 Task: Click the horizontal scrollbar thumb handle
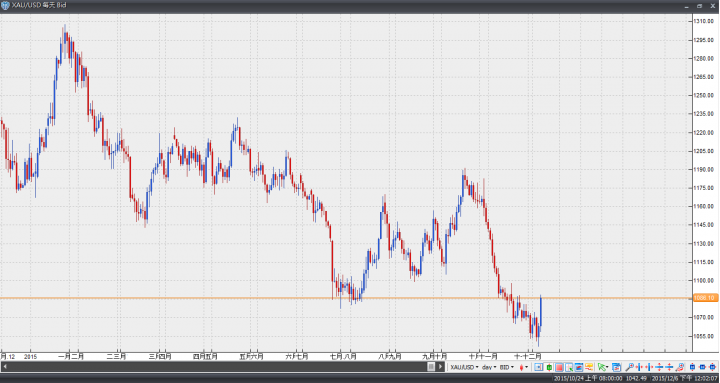click(431, 366)
